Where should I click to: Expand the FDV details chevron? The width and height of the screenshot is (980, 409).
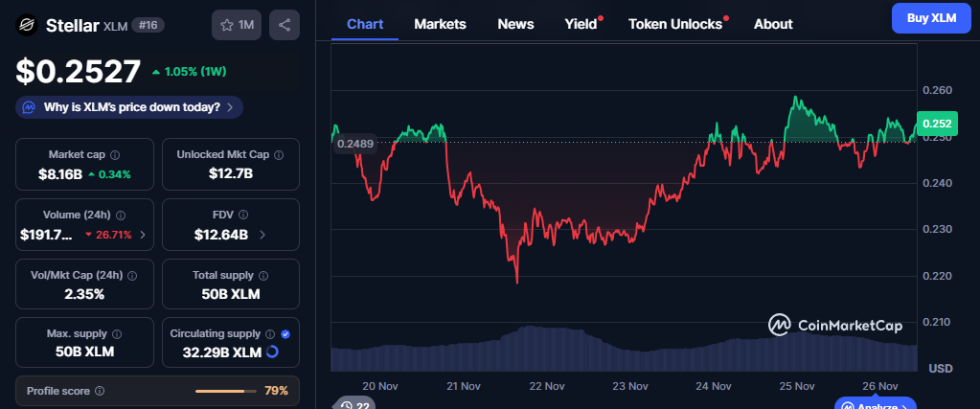(262, 235)
